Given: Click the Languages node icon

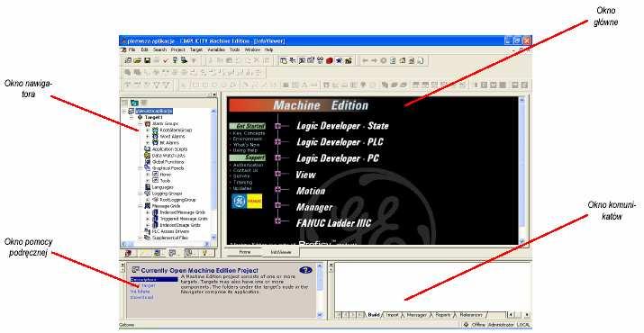Looking at the screenshot, I should click(148, 187).
